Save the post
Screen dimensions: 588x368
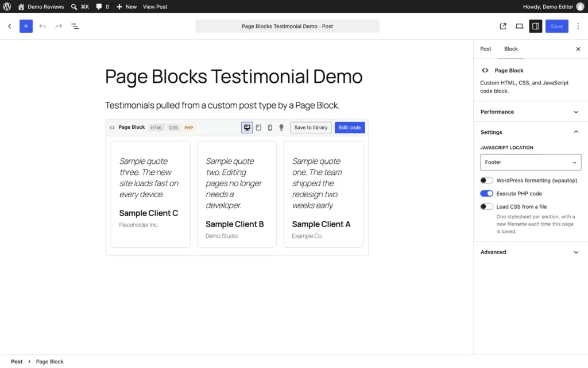pyautogui.click(x=556, y=26)
